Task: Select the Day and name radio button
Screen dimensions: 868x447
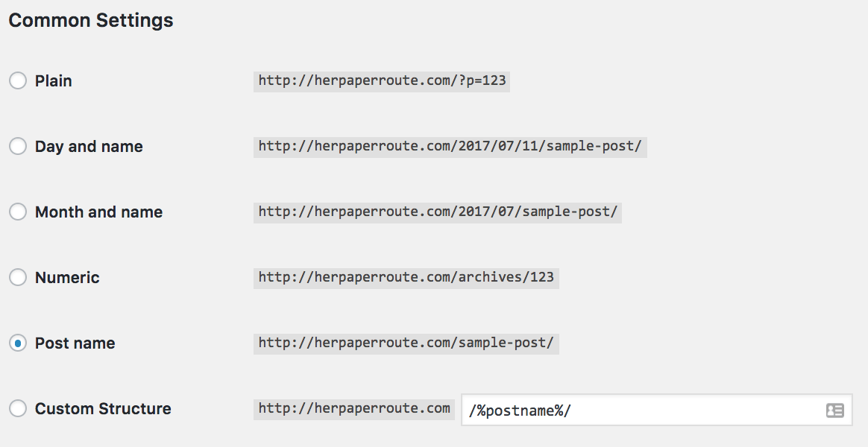Action: click(18, 146)
